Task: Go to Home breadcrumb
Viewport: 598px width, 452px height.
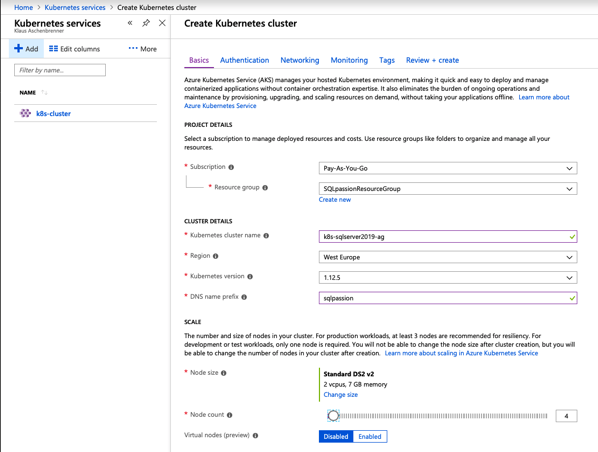Action: tap(23, 7)
